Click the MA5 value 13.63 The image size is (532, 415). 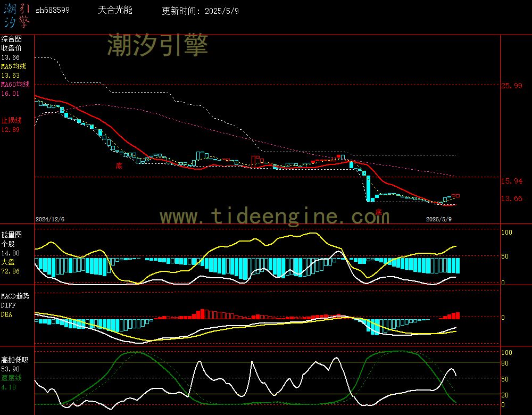click(x=11, y=76)
